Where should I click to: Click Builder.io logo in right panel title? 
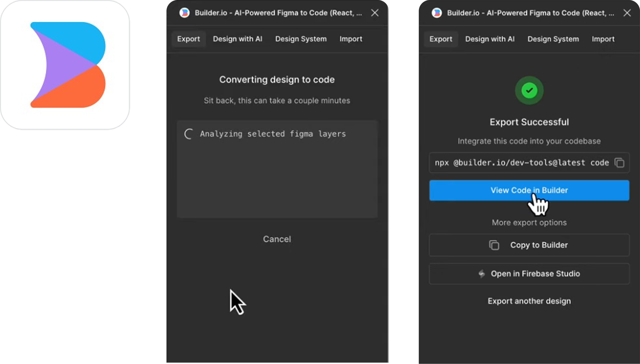436,13
